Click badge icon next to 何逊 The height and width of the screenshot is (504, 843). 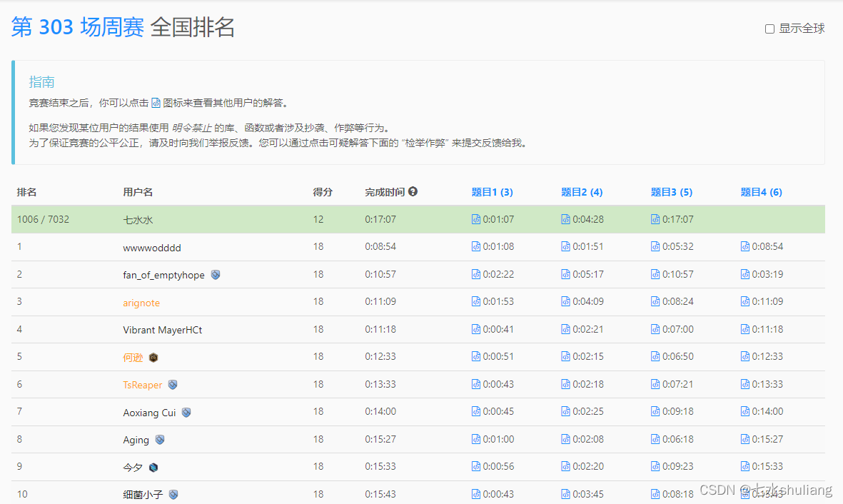153,358
